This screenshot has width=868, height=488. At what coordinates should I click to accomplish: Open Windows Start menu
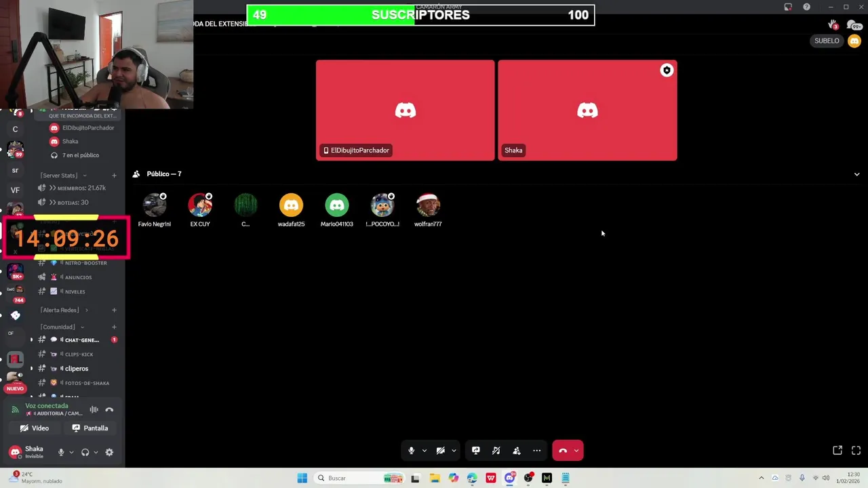[302, 479]
